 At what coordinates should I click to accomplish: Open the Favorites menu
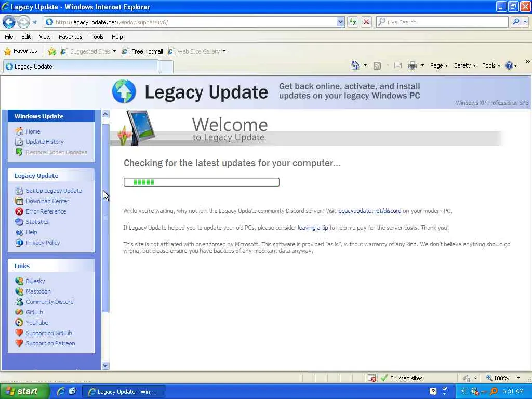pyautogui.click(x=70, y=37)
